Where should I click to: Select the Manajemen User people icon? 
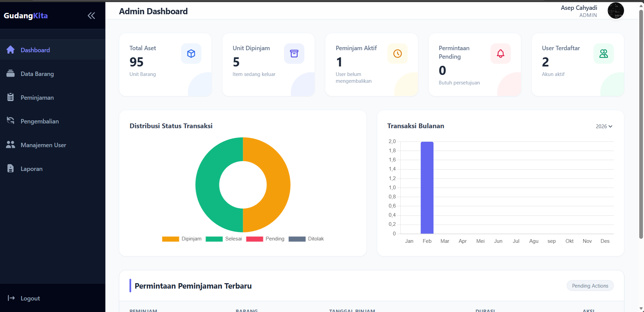11,145
